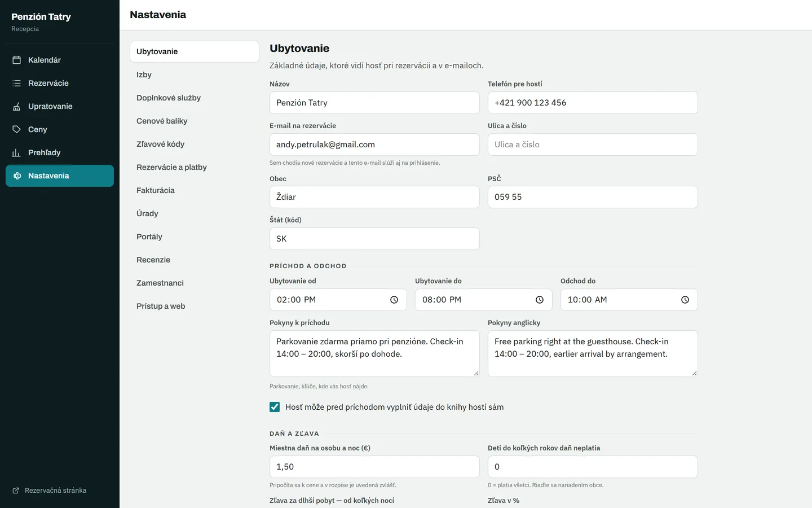Click the Upratovanie broom icon
812x508 pixels.
(x=17, y=106)
